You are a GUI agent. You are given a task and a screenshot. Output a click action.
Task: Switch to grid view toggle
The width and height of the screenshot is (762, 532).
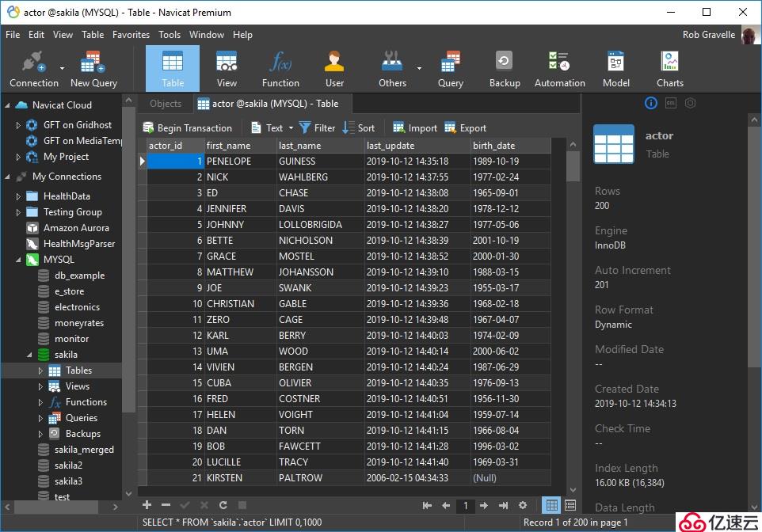click(x=551, y=505)
